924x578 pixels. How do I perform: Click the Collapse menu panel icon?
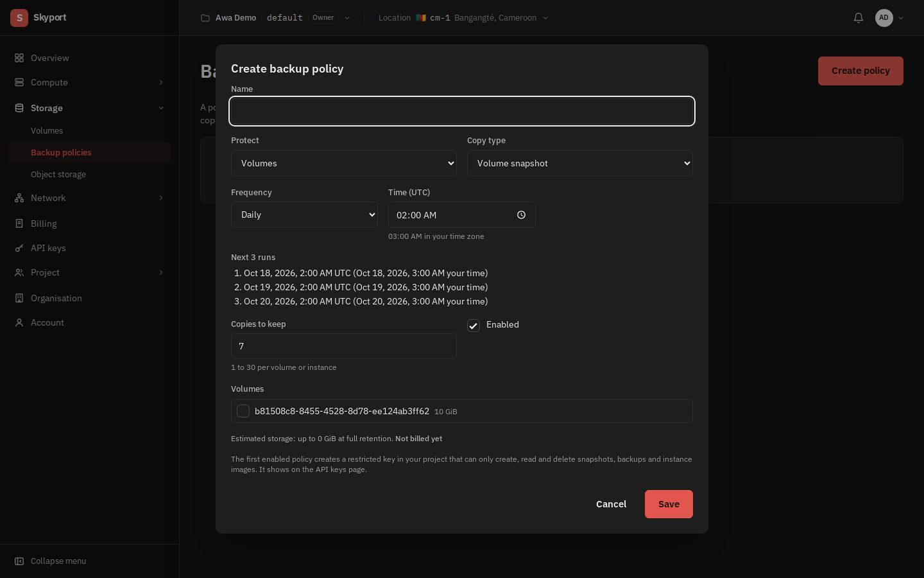pos(19,561)
